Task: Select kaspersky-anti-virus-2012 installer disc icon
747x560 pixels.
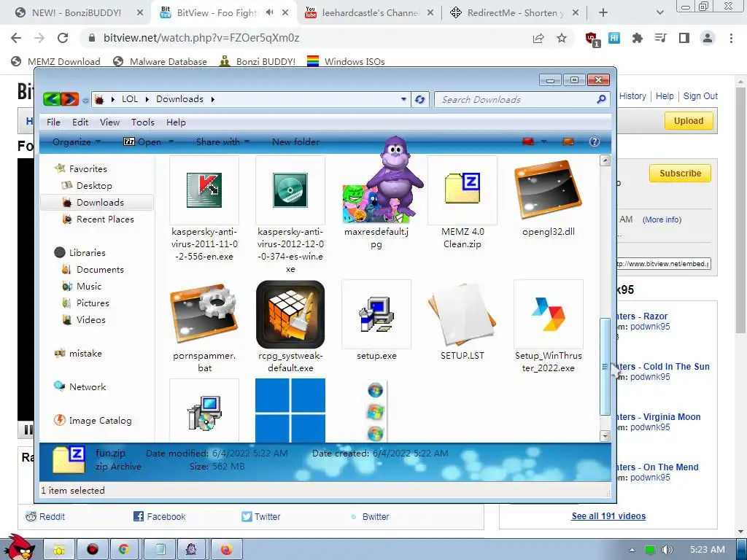Action: click(x=290, y=190)
